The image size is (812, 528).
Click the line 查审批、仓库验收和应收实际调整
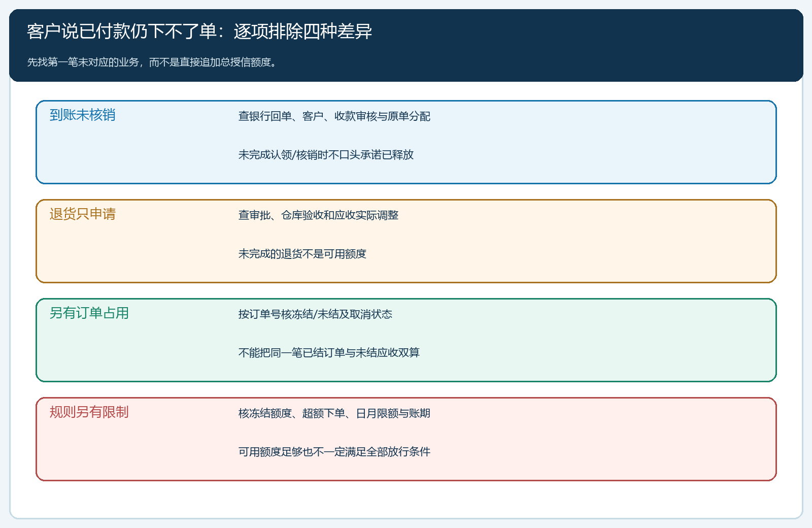pyautogui.click(x=319, y=215)
